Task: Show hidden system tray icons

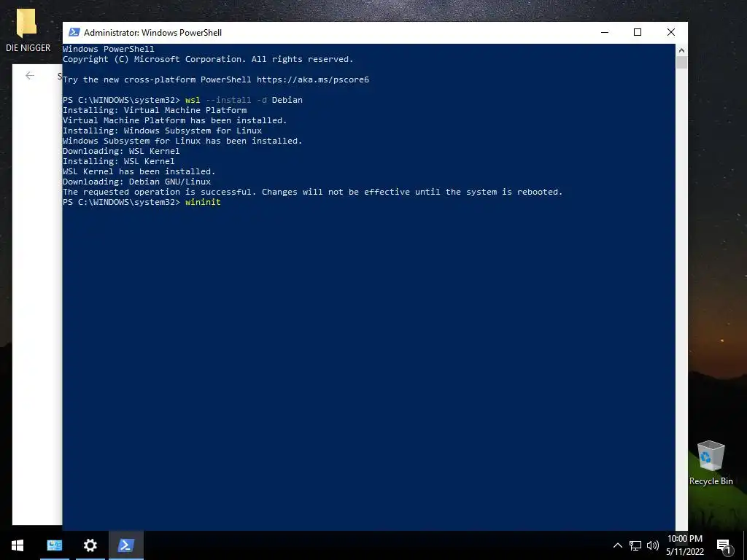Action: 617,545
